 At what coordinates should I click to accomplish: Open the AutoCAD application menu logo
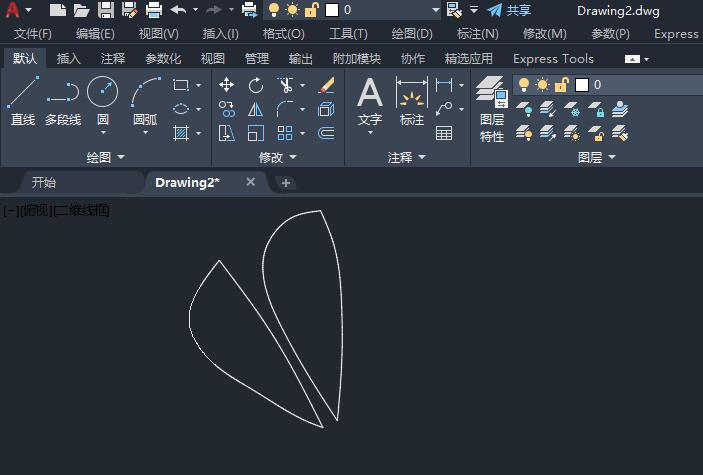(x=13, y=10)
